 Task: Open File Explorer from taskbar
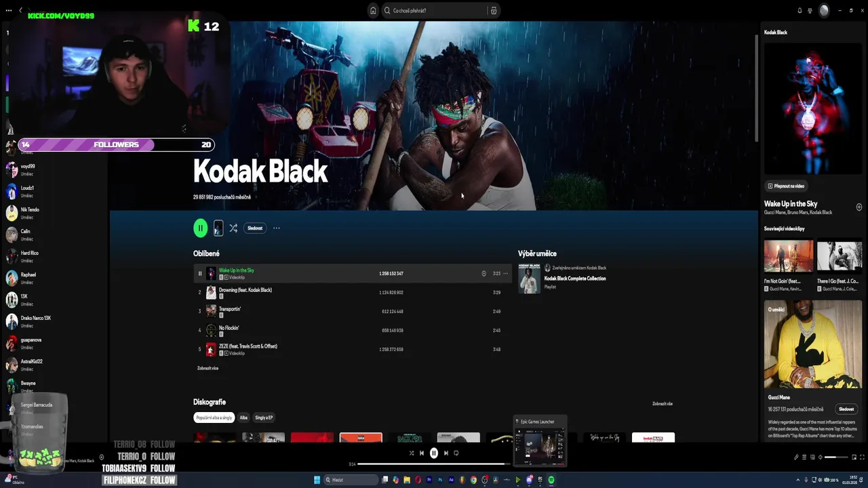tap(407, 480)
